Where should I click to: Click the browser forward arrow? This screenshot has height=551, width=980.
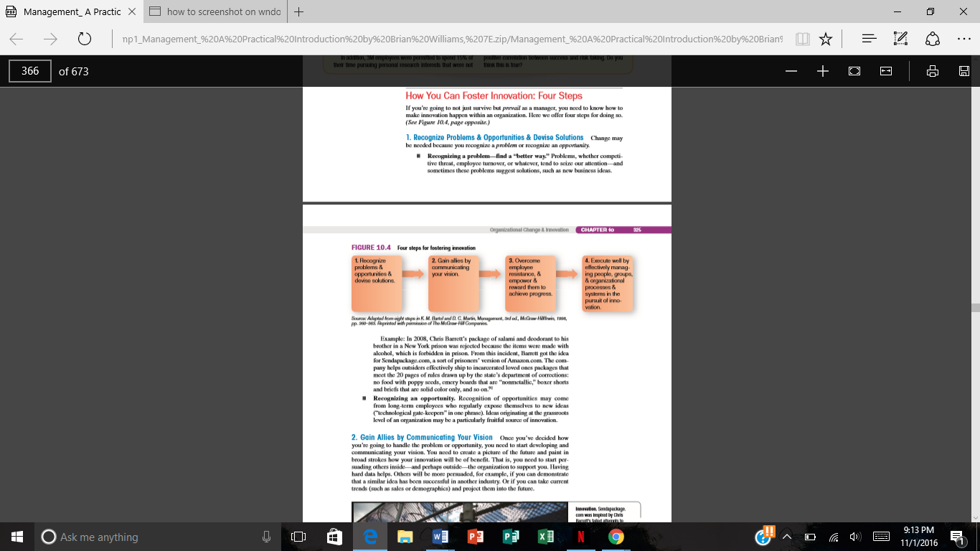tap(50, 39)
